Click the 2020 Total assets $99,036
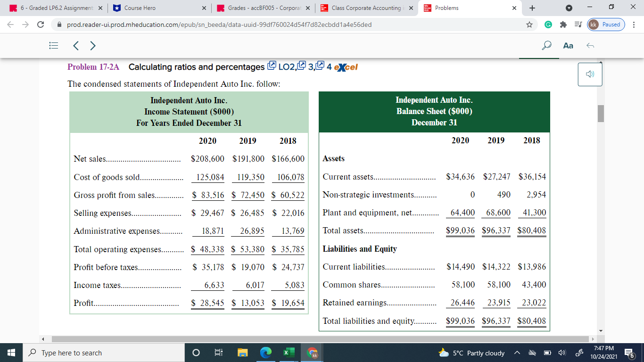 (x=460, y=230)
